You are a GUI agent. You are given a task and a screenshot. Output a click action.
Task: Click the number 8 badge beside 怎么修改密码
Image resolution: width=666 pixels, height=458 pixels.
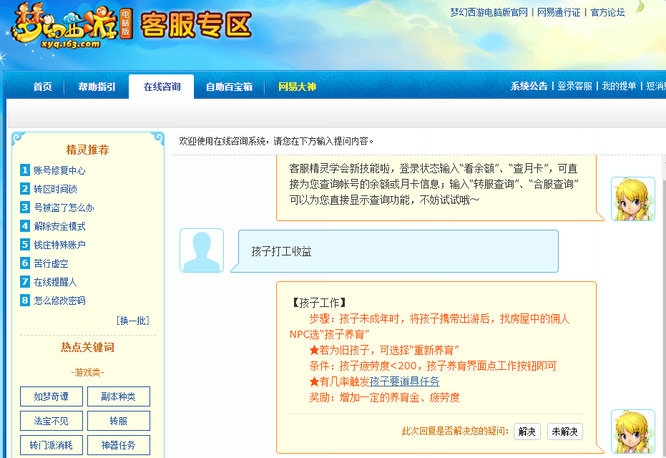(25, 300)
